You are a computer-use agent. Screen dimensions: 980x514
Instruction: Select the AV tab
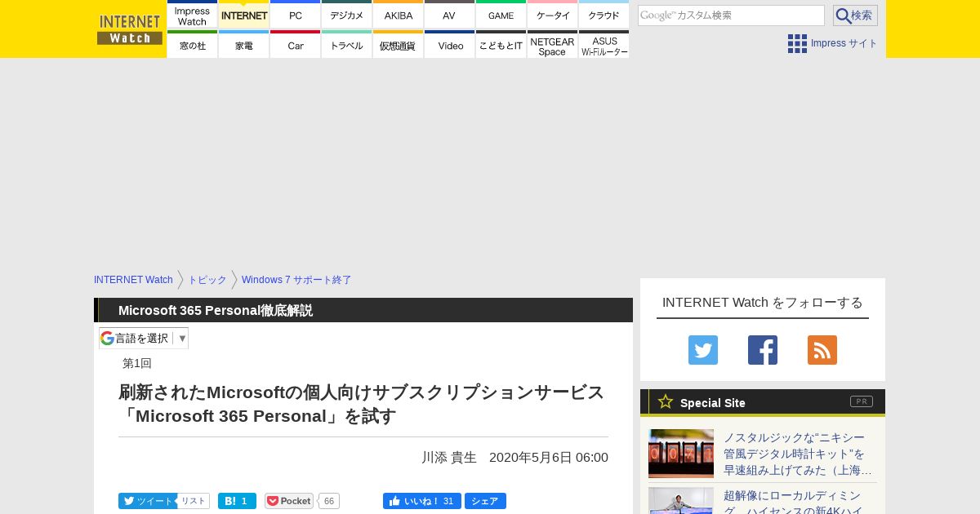tap(449, 15)
